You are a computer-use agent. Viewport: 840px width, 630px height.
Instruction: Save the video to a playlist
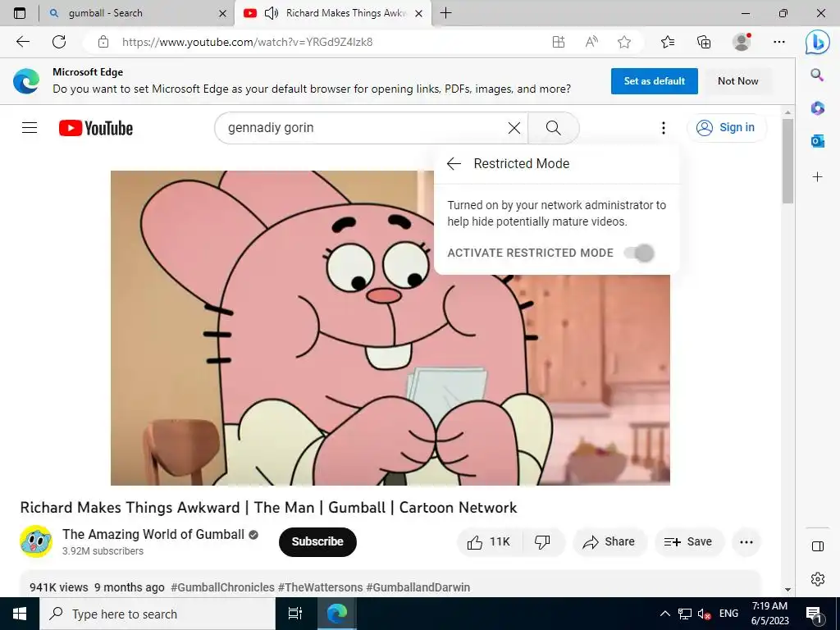click(688, 542)
